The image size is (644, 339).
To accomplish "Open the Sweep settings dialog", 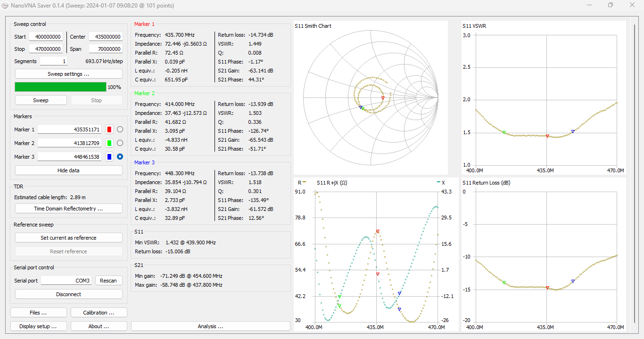I will 68,74.
